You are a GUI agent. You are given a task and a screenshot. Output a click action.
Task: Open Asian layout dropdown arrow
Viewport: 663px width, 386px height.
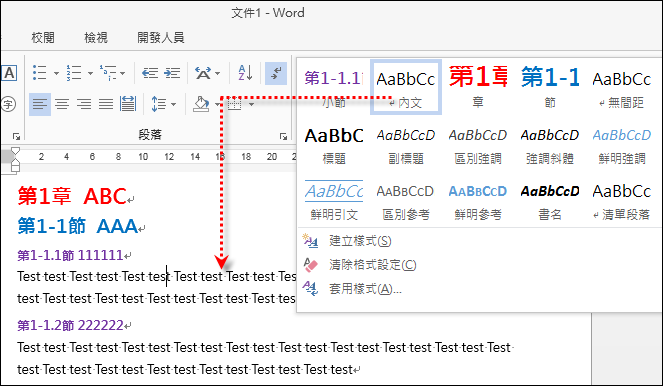click(218, 73)
